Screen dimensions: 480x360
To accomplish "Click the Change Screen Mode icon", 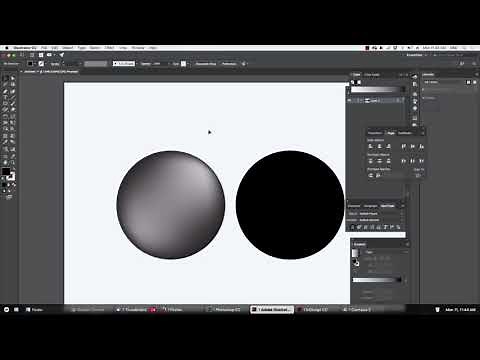I will (9, 197).
